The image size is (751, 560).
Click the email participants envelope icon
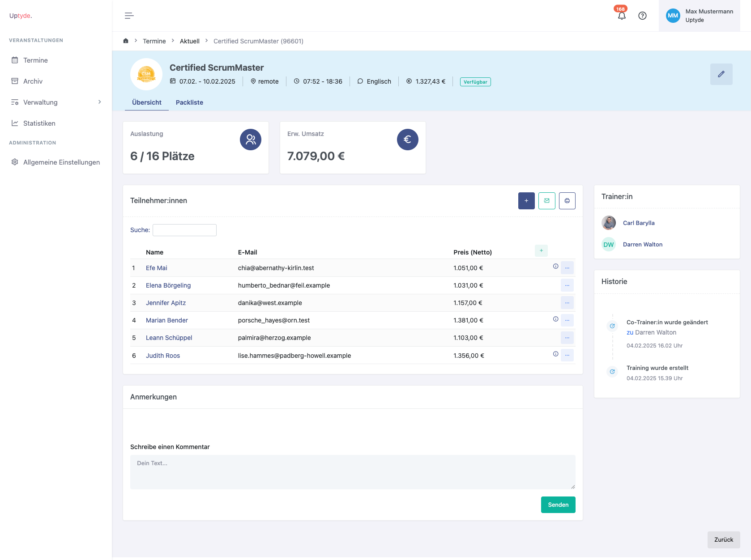coord(546,201)
